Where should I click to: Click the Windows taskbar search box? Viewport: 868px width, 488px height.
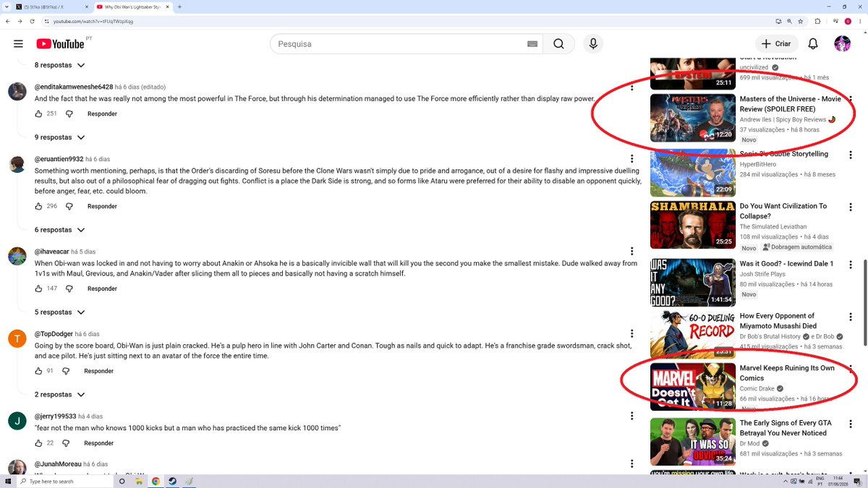[x=65, y=481]
